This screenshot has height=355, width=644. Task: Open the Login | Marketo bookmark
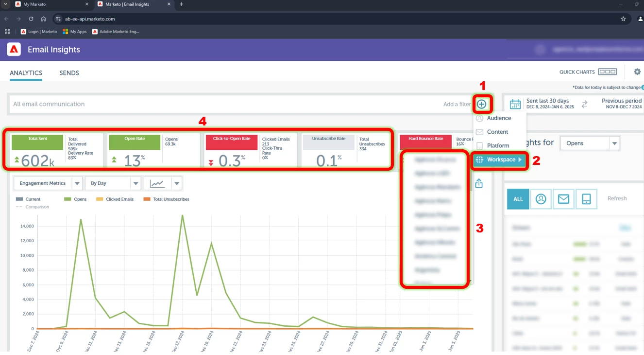[39, 32]
